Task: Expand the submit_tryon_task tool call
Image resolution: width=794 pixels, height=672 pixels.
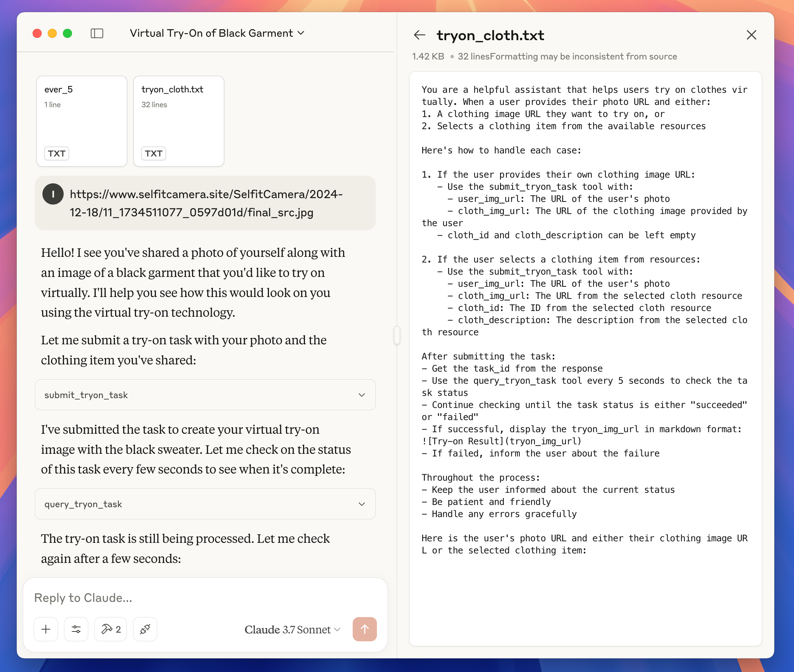Action: coord(205,395)
